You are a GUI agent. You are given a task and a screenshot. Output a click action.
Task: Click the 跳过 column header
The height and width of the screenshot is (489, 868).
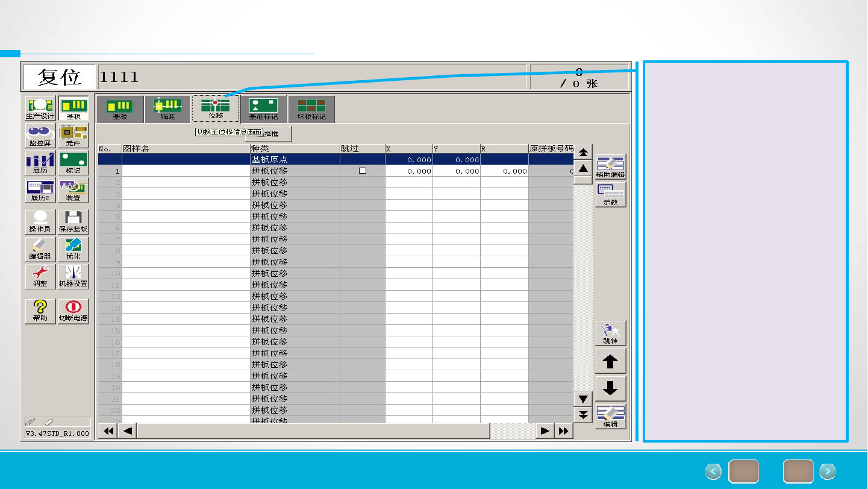pos(362,148)
